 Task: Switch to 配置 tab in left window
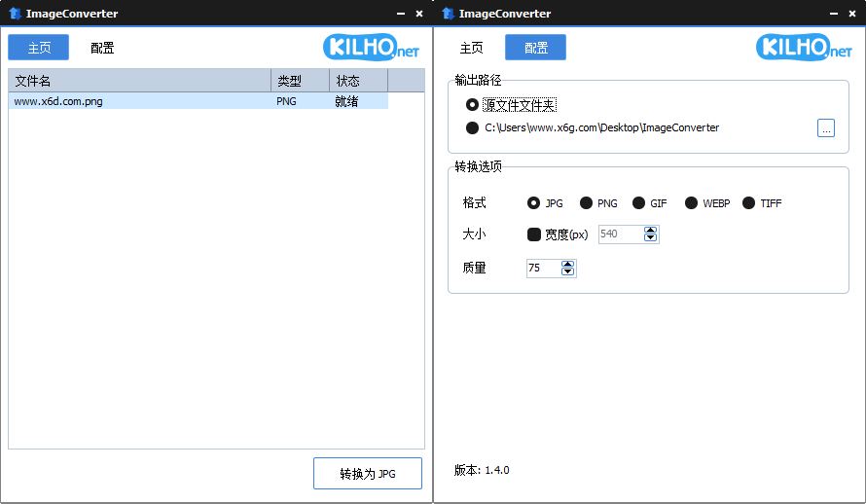point(102,48)
